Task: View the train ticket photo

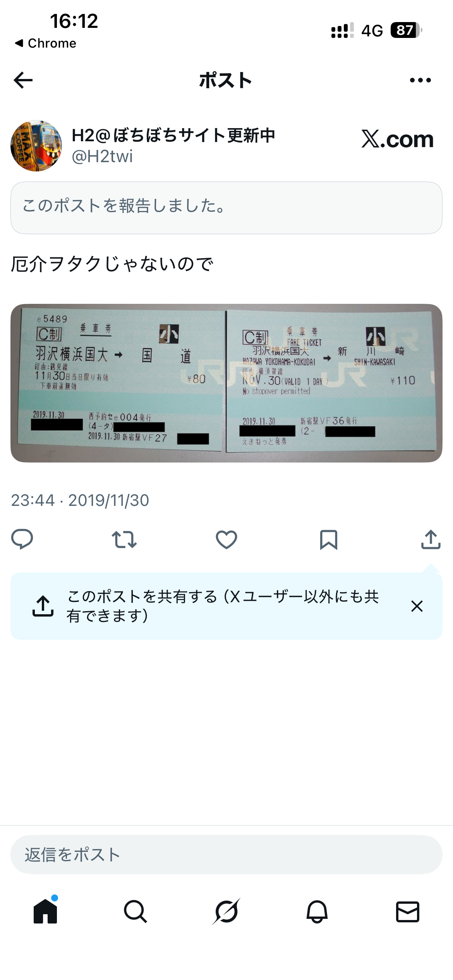Action: [226, 383]
